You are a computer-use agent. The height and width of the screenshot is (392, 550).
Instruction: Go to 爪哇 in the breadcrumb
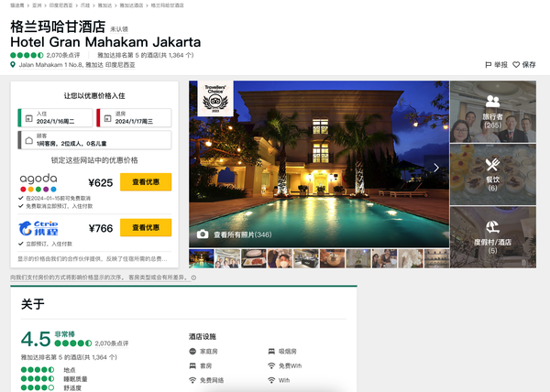[x=85, y=5]
